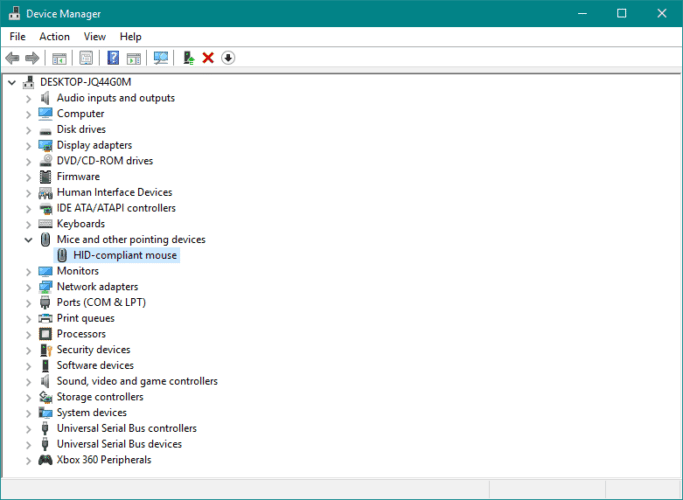Screen dimensions: 683x500
Task: Click Scan for hardware changes monitor icon
Action: [x=160, y=58]
